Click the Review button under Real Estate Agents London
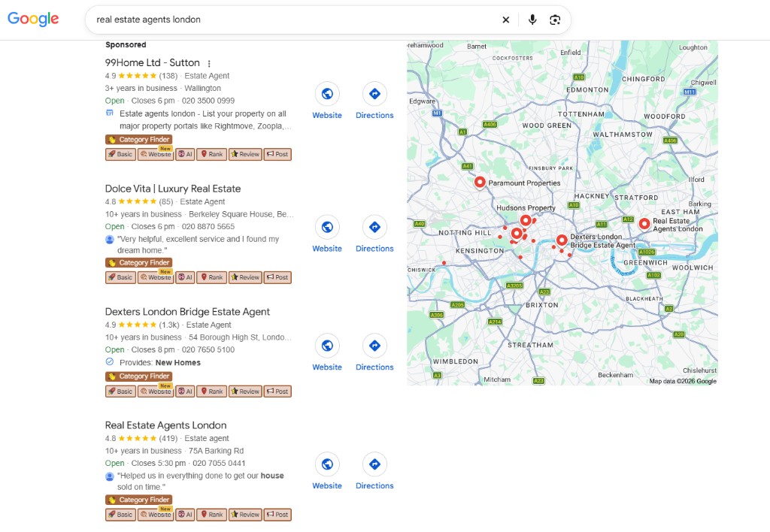This screenshot has height=532, width=770. pos(245,514)
